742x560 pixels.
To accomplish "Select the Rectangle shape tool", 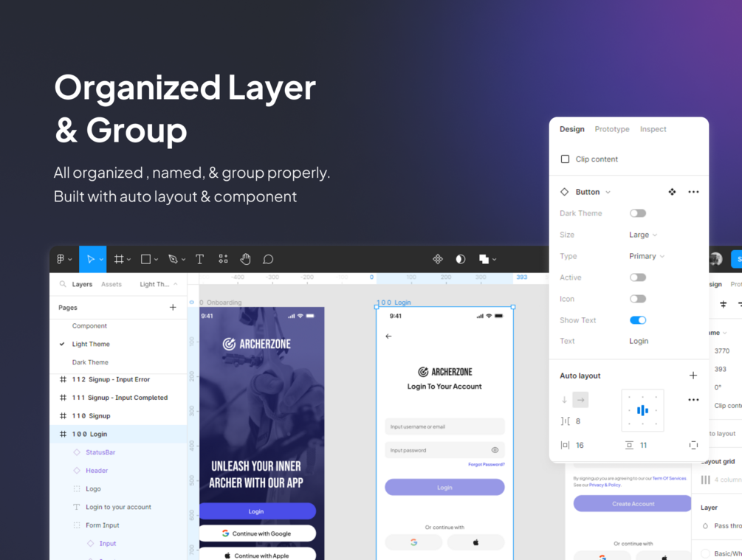I will coord(145,259).
